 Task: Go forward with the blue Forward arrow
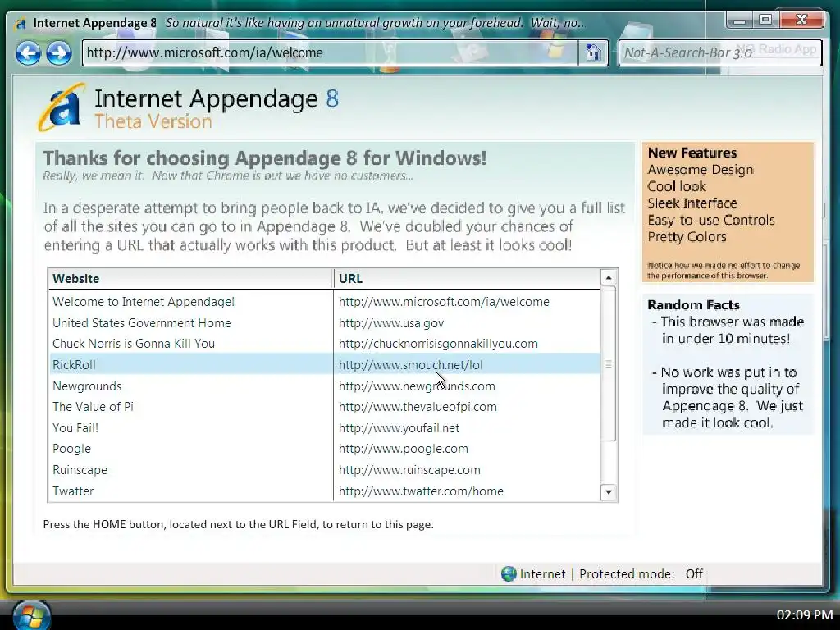[x=58, y=53]
